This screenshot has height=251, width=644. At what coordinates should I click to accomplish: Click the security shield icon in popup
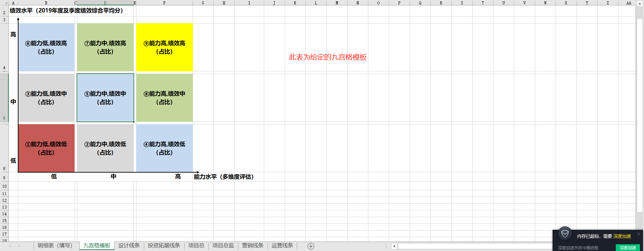click(565, 234)
